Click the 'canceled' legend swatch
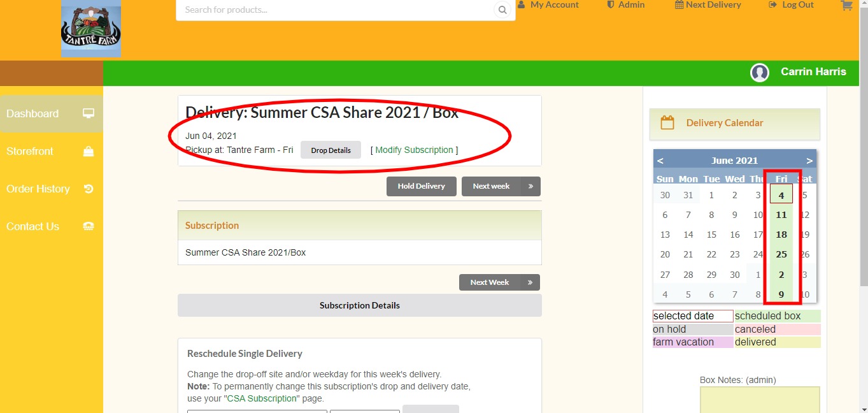 click(777, 330)
